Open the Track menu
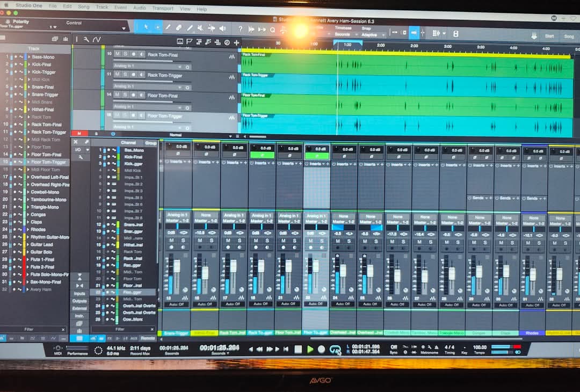This screenshot has height=392, width=580. (102, 7)
